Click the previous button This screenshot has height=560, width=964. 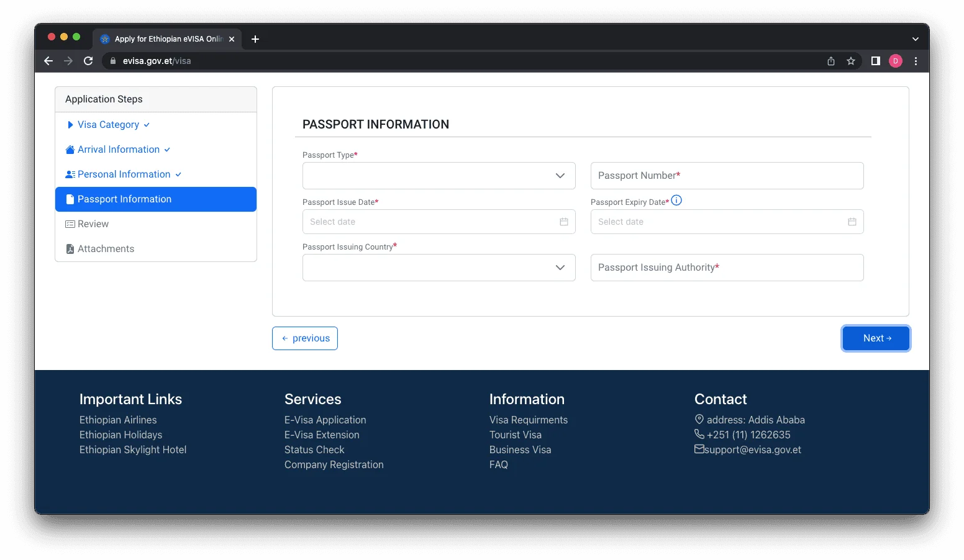point(305,338)
